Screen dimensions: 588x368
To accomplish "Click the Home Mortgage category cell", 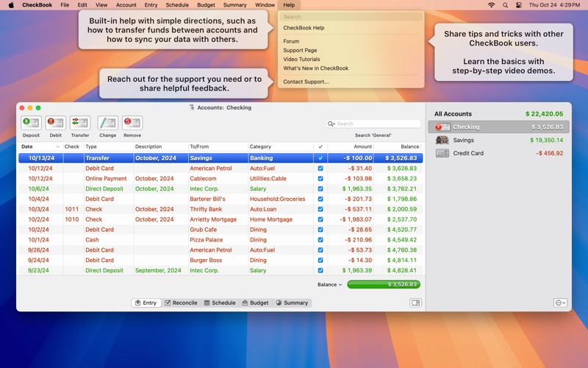I will [271, 219].
